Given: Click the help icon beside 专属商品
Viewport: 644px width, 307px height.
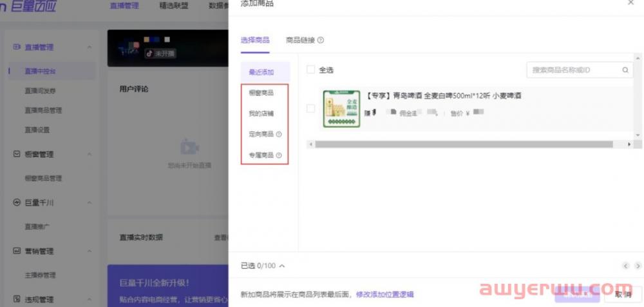Looking at the screenshot, I should (x=279, y=155).
